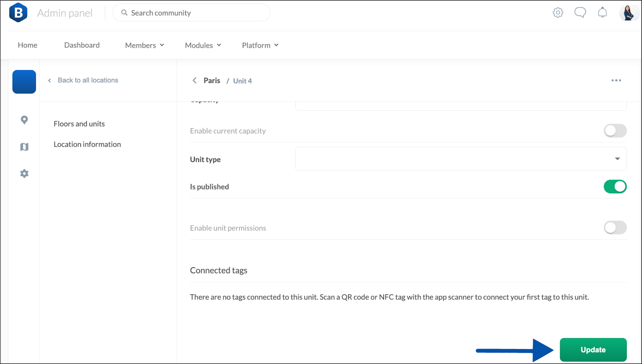
Task: Open the settings gear in top bar
Action: (558, 12)
